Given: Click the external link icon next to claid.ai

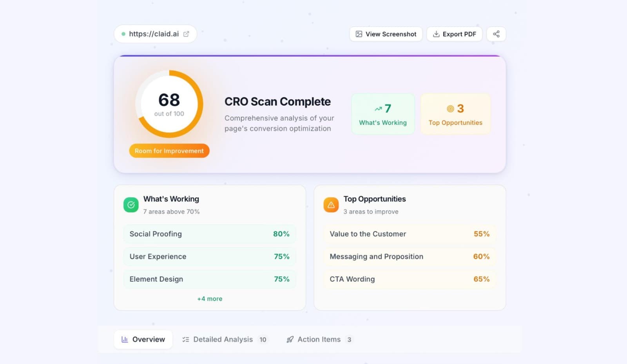Looking at the screenshot, I should [186, 34].
